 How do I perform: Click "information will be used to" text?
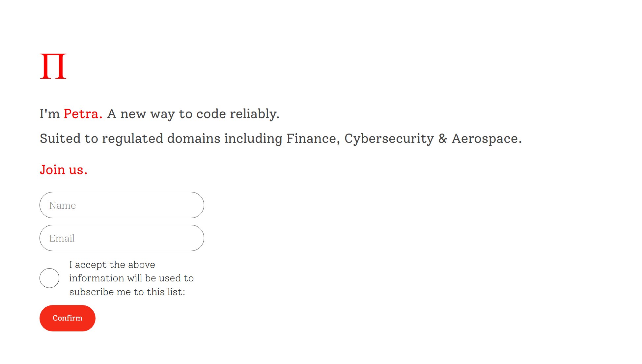(131, 278)
